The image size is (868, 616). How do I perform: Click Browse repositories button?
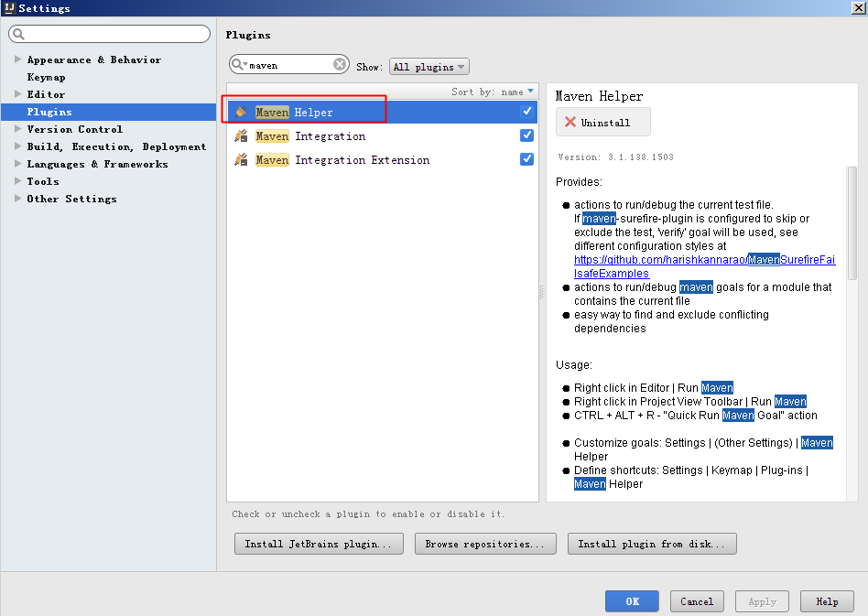[x=485, y=544]
